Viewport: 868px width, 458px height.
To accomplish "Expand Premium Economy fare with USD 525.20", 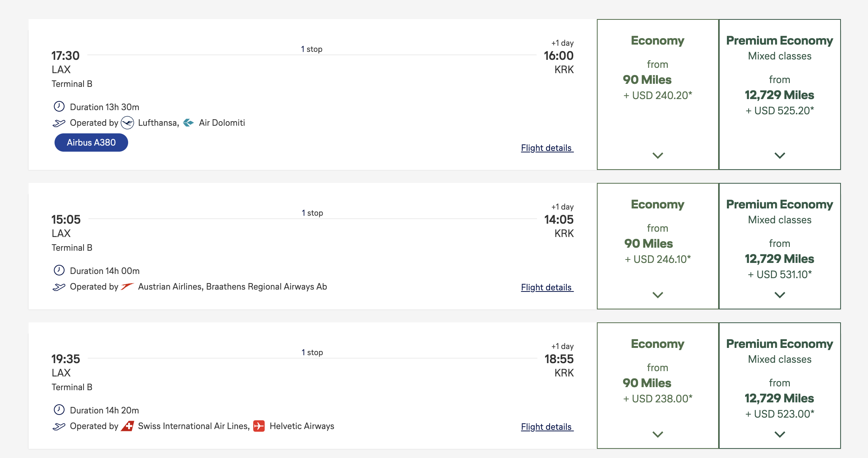I will [x=780, y=155].
